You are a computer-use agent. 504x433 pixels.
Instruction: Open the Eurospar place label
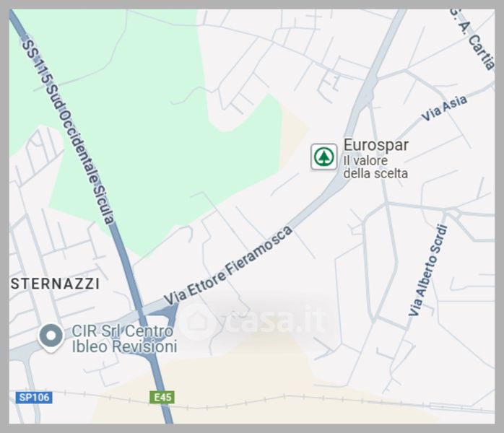tap(376, 145)
